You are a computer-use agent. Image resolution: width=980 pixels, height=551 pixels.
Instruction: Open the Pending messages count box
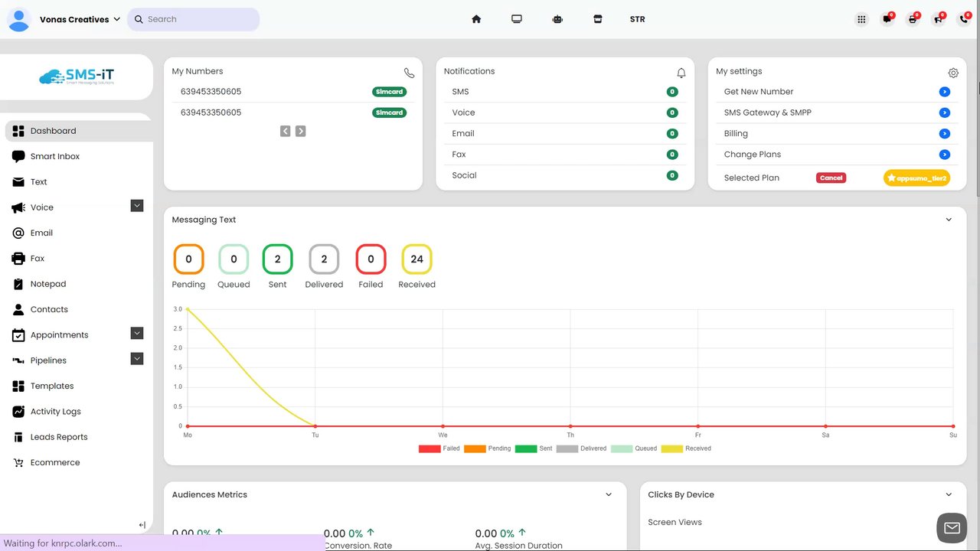188,259
